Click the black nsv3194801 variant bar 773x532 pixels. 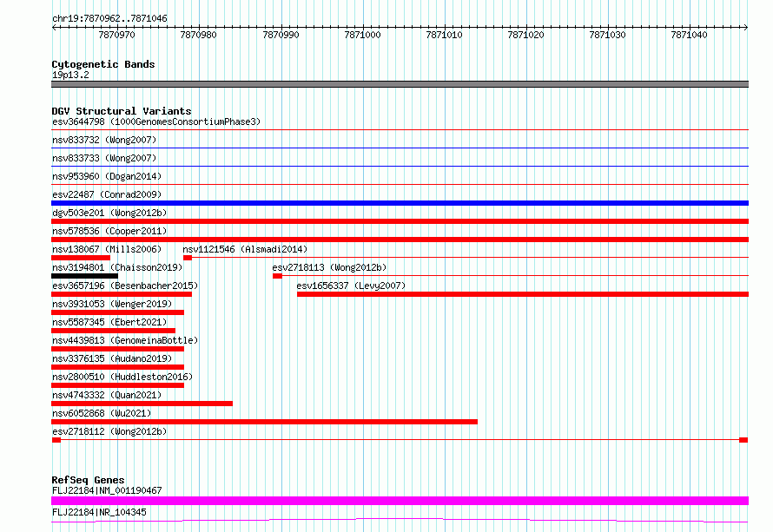(x=85, y=276)
